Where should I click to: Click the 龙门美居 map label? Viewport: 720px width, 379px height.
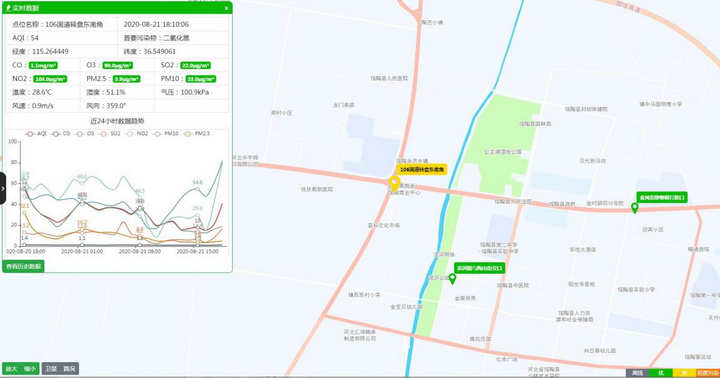click(x=343, y=105)
